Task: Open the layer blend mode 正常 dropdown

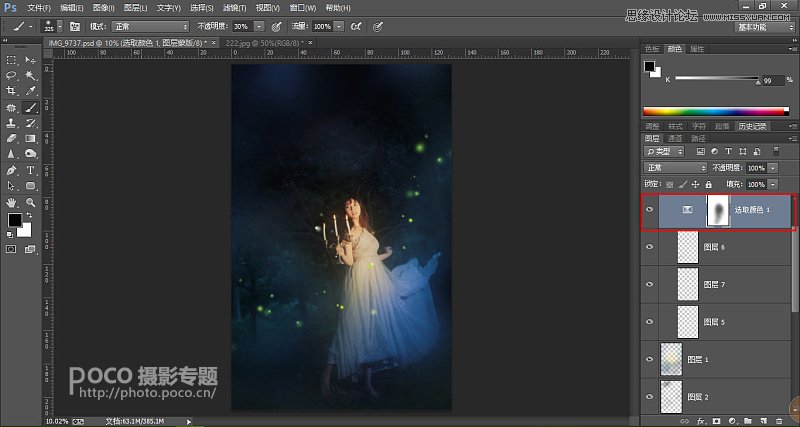Action: pyautogui.click(x=676, y=167)
